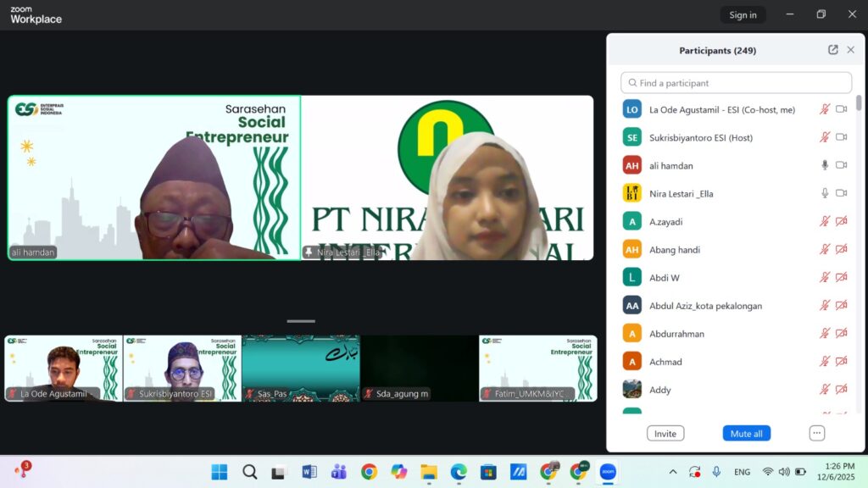The image size is (868, 488).
Task: Open the three-dots more options menu
Action: 816,433
